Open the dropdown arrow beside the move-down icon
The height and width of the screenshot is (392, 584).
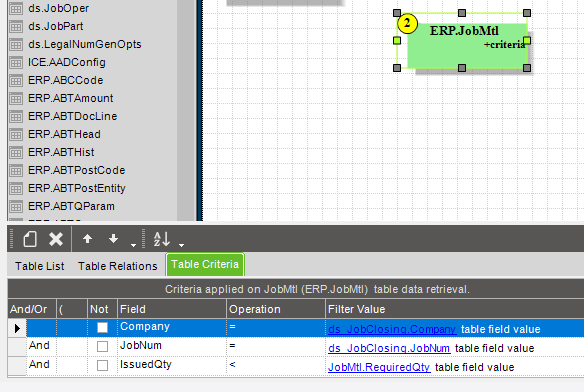(133, 245)
